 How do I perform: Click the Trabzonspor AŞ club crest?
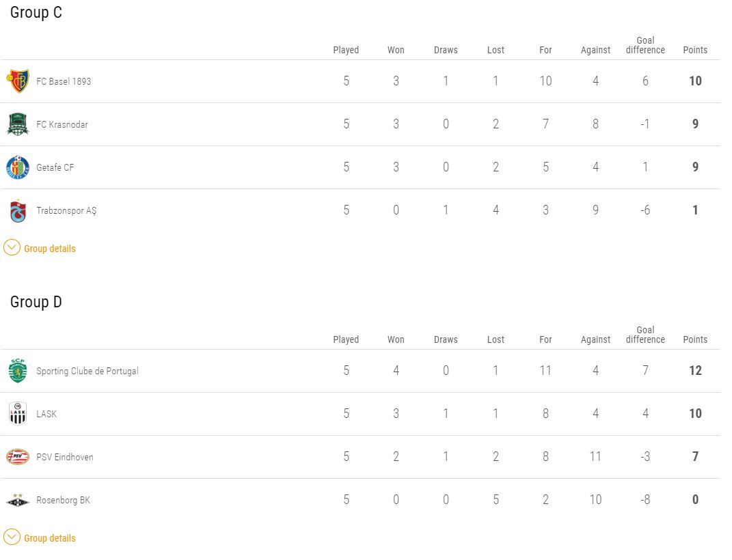(18, 211)
